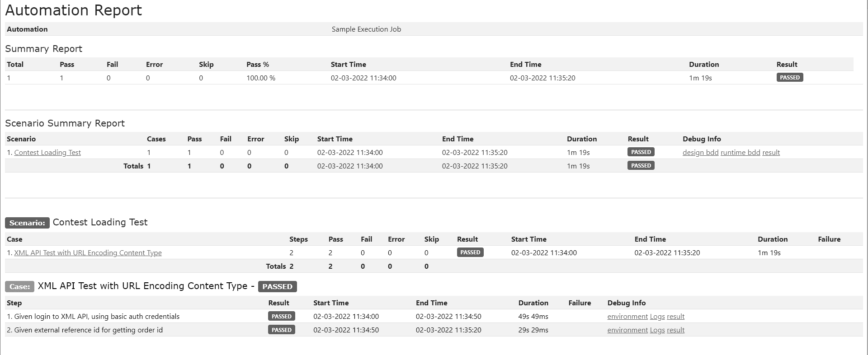Screen dimensions: 868x355
Task: Open result link for the XML API login step
Action: click(675, 317)
